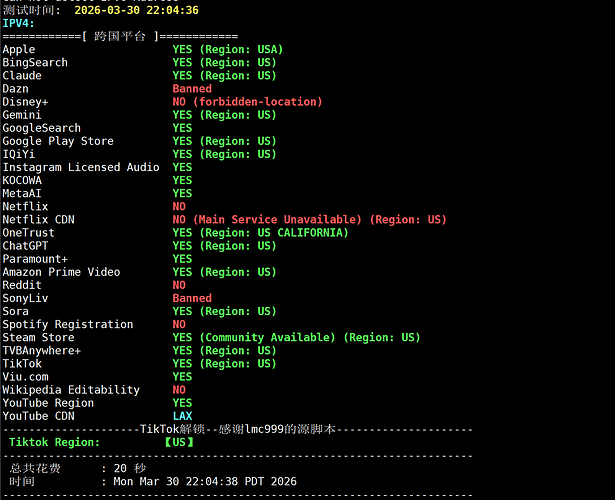
Task: Select the IQiYi row label
Action: point(19,154)
